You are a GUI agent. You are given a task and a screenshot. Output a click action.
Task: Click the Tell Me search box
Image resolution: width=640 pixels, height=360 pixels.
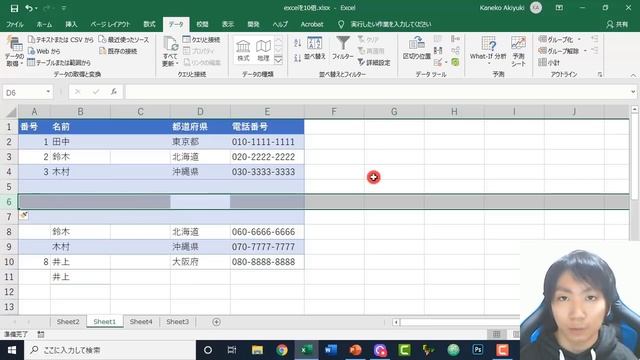point(391,24)
